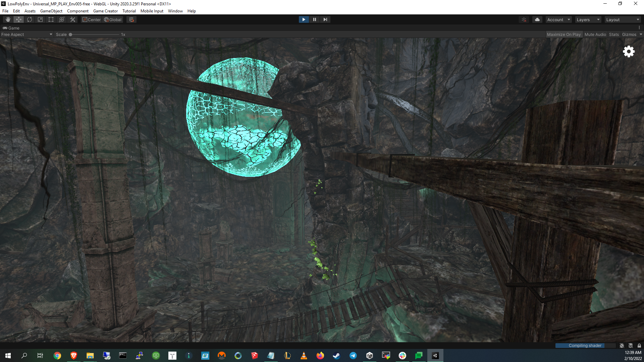Click the lock icon in status bar
This screenshot has height=362, width=644.
tap(639, 346)
